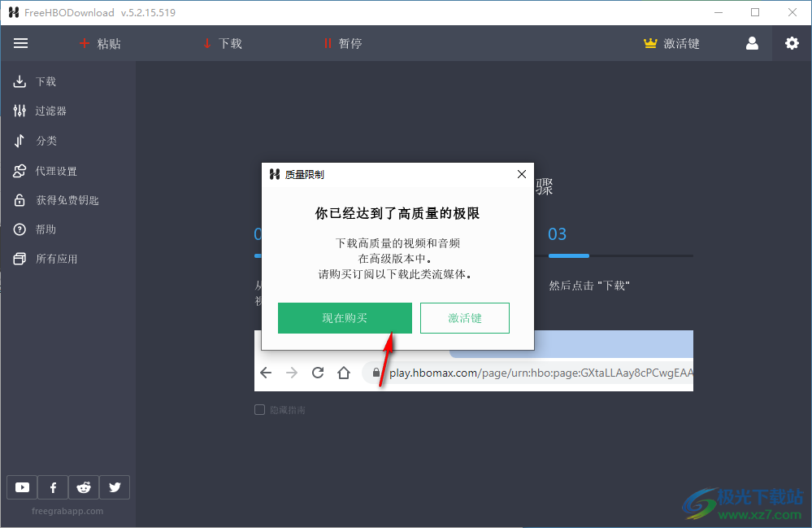
Task: Close the 质量限制 dialog
Action: click(522, 174)
